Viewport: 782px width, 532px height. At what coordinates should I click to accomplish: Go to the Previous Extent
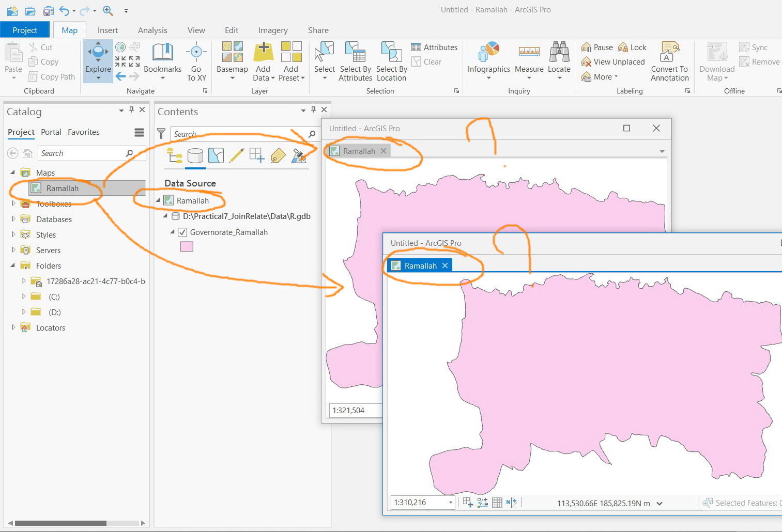tap(120, 76)
